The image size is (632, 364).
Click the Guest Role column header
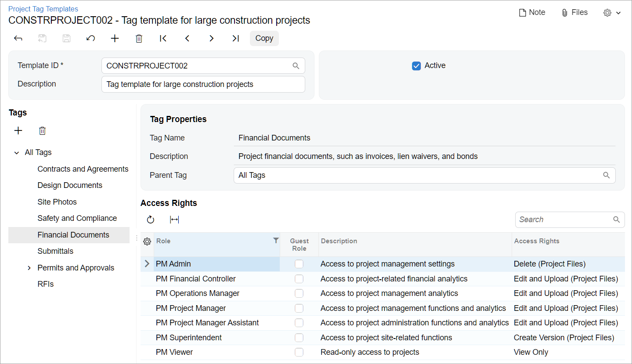tap(299, 245)
